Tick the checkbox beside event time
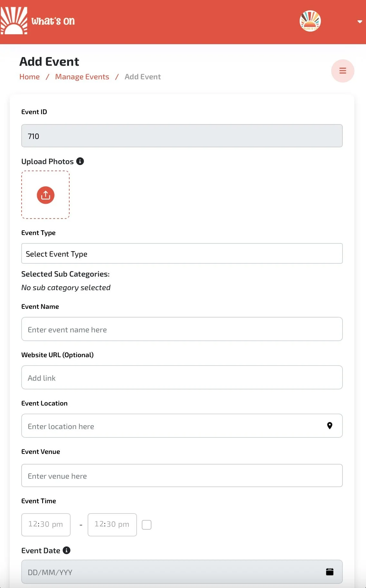The width and height of the screenshot is (366, 588). coord(147,525)
